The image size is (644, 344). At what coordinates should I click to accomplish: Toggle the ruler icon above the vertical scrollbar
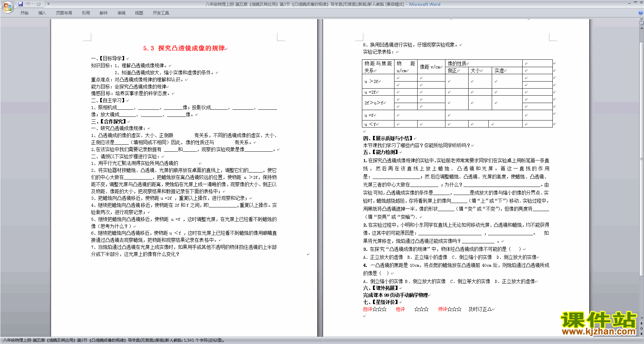(642, 23)
